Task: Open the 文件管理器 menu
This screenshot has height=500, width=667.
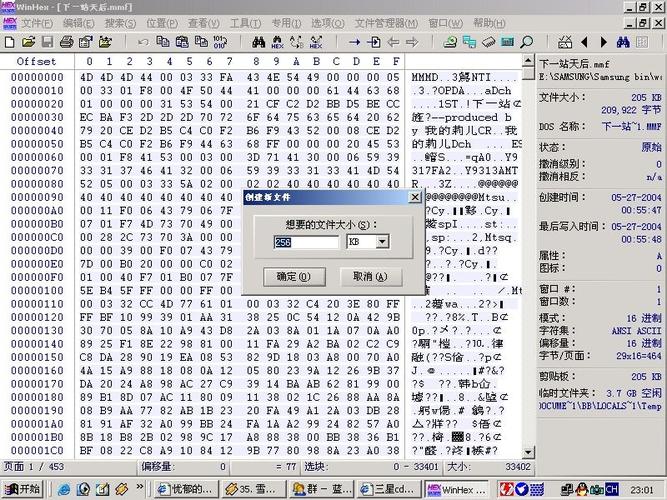Action: click(x=386, y=23)
